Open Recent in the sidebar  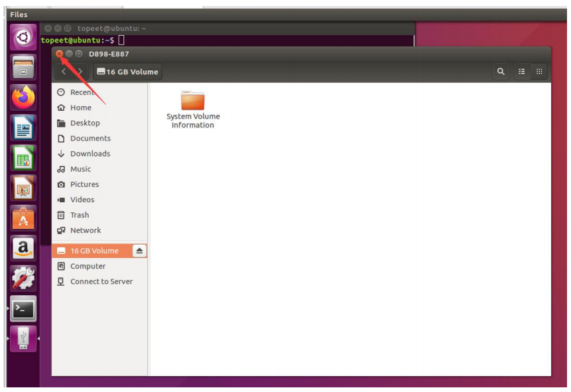coord(99,92)
